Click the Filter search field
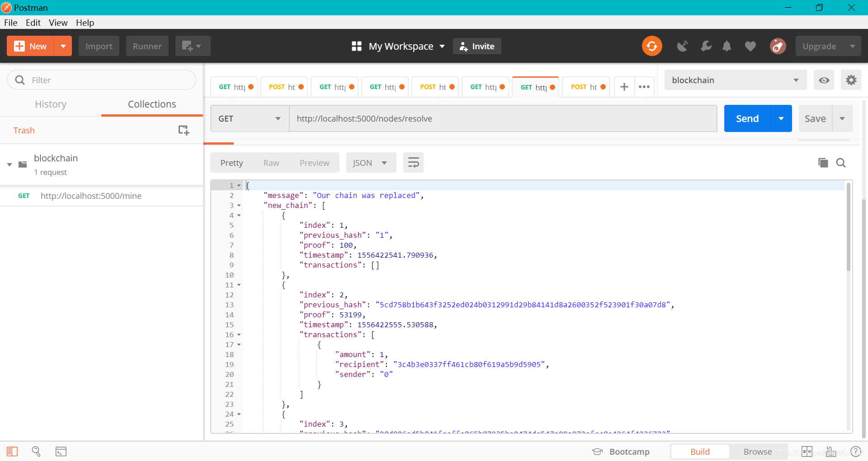868x461 pixels. (x=102, y=80)
